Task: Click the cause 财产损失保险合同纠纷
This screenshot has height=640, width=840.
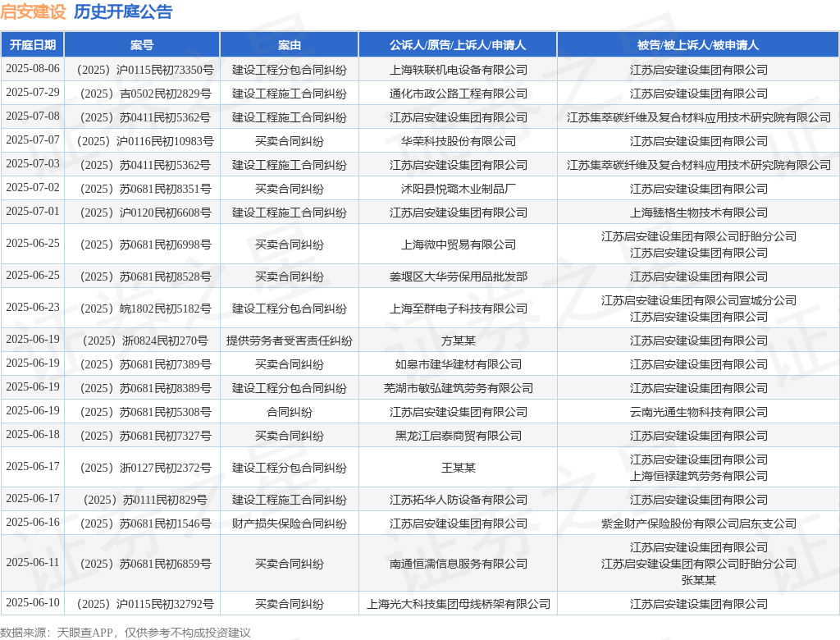Action: 290,523
